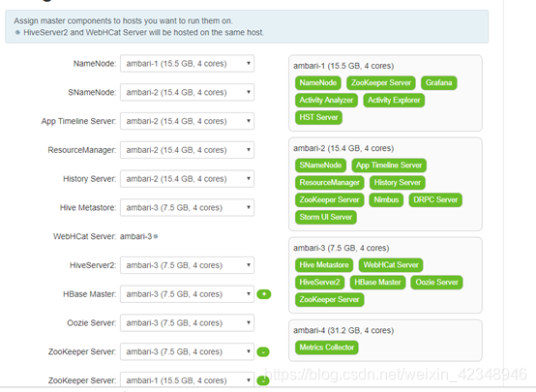Click the 'SNameNode:' field label
536x392 pixels.
[92, 92]
